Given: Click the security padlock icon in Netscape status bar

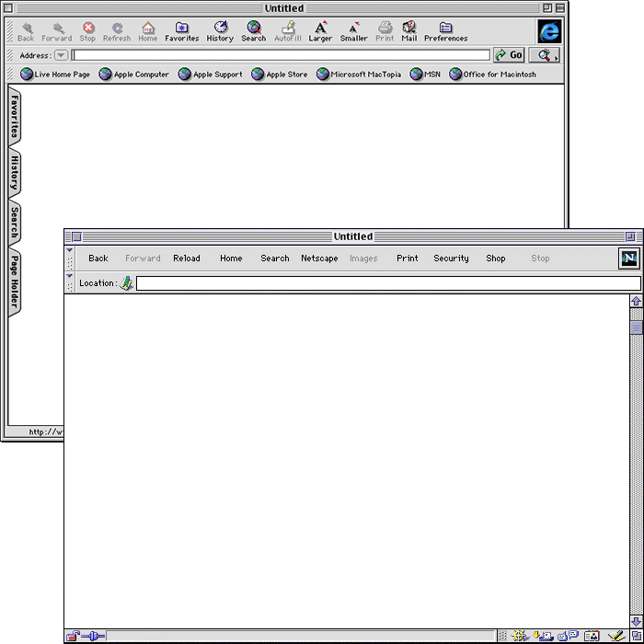Looking at the screenshot, I should (73, 637).
